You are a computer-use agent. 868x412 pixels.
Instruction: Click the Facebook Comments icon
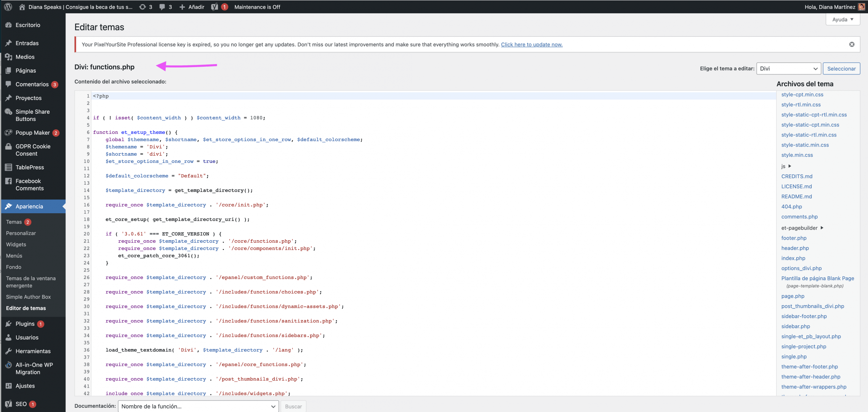8,181
